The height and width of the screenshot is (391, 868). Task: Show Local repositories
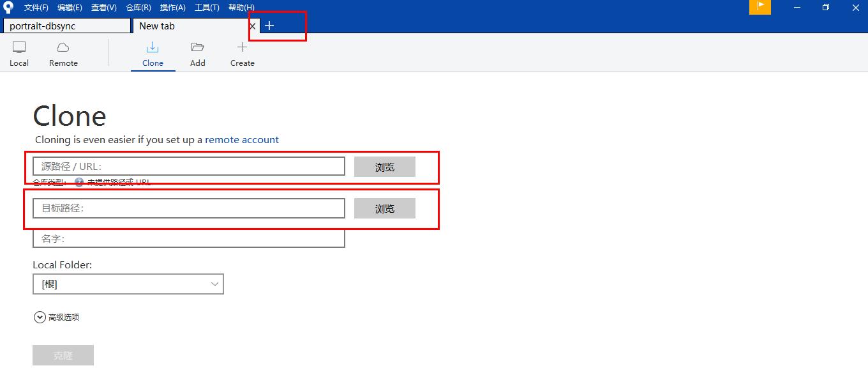pyautogui.click(x=19, y=54)
